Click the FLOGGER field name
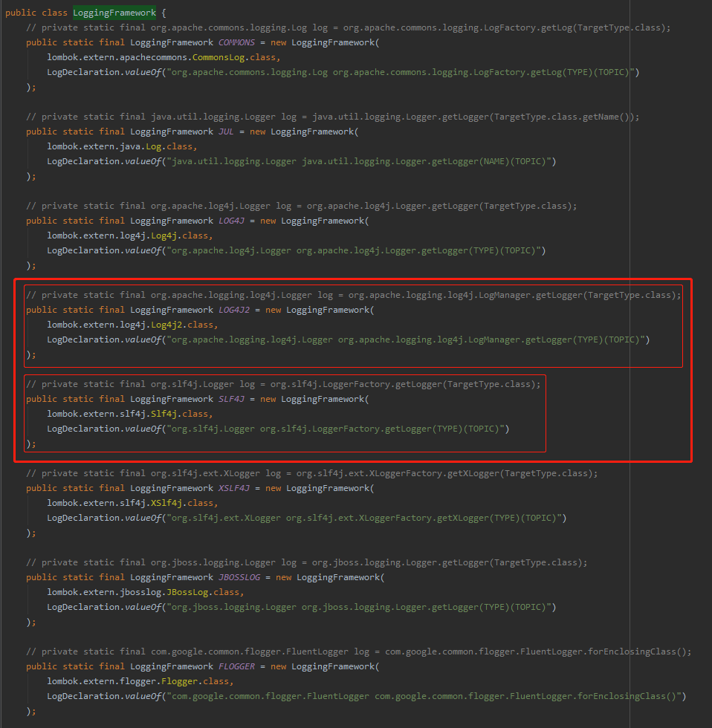The width and height of the screenshot is (712, 728). [x=236, y=666]
